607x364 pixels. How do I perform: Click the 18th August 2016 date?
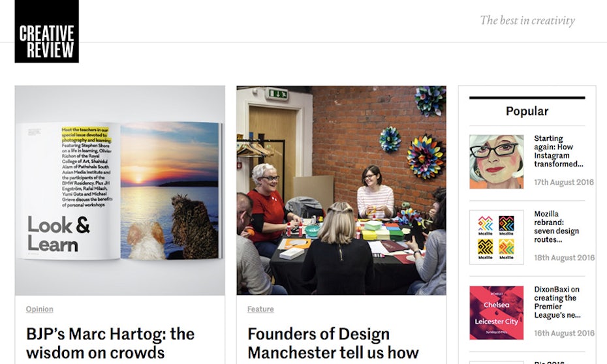click(564, 258)
